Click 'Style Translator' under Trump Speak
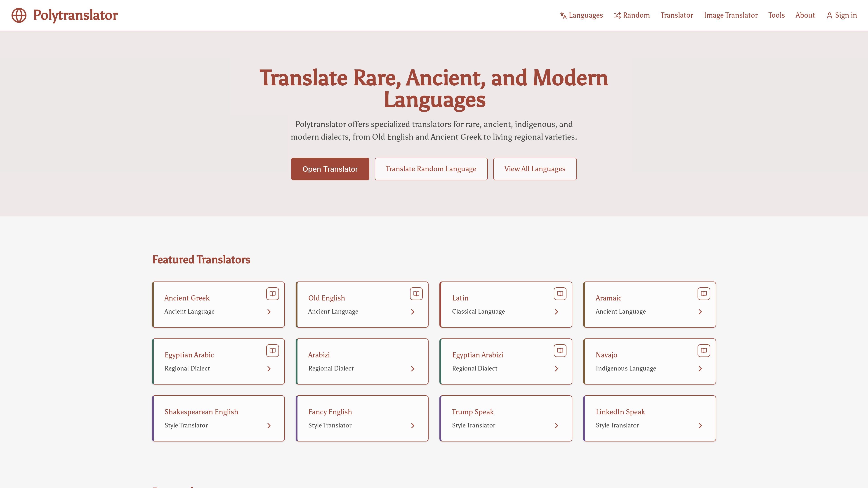 (473, 425)
